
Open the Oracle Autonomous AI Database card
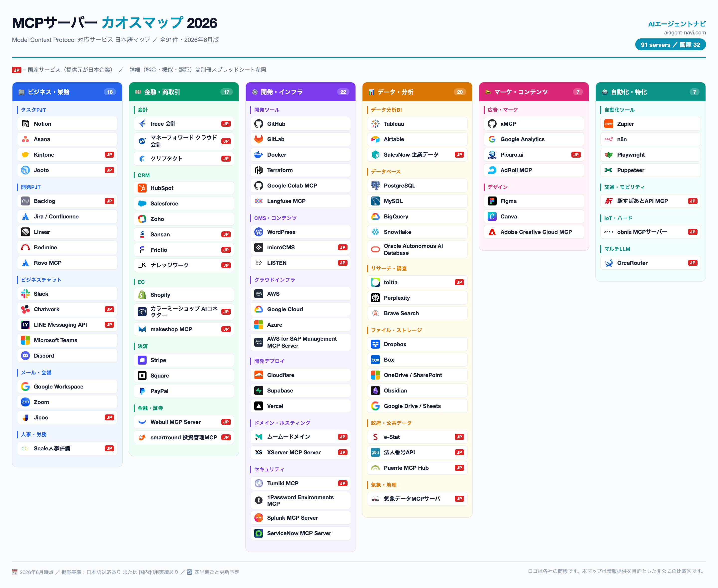tap(417, 250)
